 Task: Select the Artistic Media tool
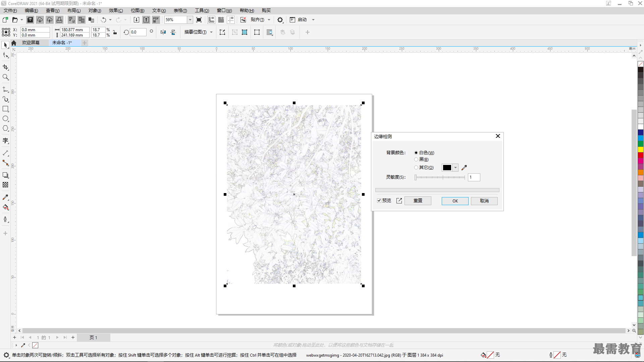point(5,99)
